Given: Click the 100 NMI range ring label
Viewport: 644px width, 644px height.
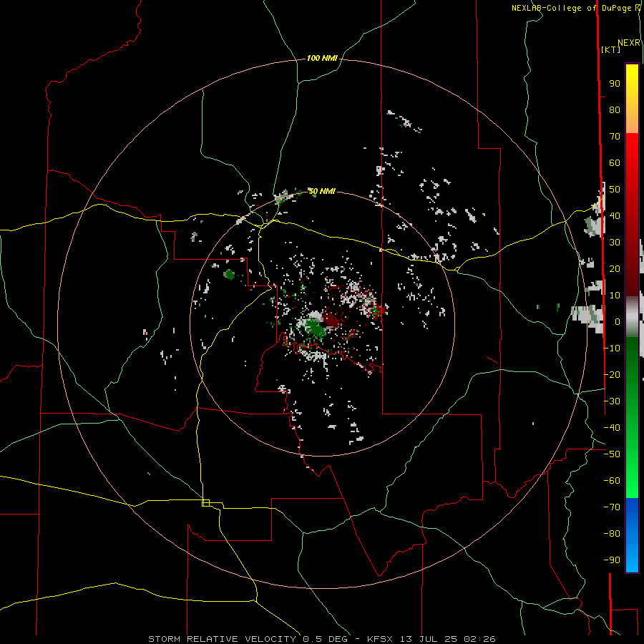Looking at the screenshot, I should (x=322, y=59).
